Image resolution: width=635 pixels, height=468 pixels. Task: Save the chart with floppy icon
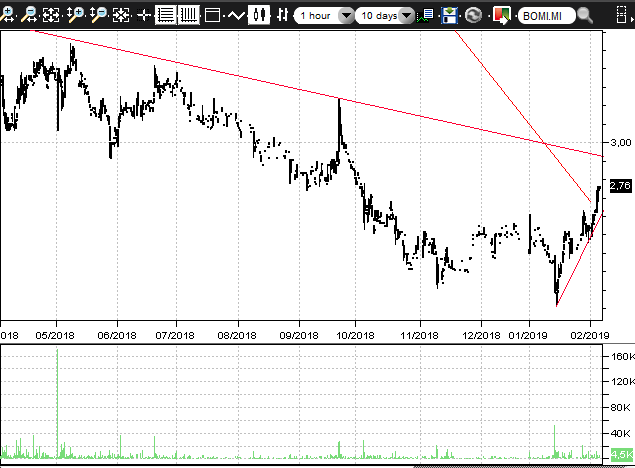coord(450,16)
